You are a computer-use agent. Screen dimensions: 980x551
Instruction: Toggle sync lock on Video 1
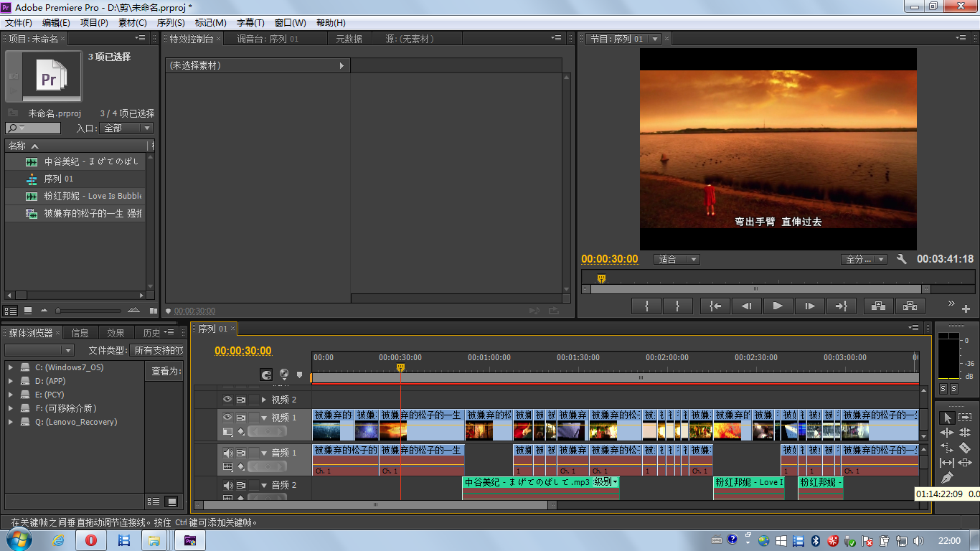(241, 418)
